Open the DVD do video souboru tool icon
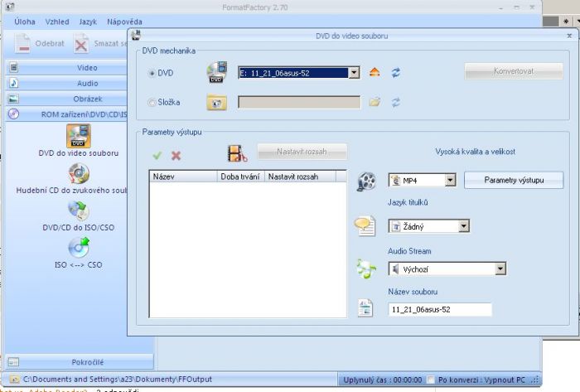The image size is (580, 392). 79,136
